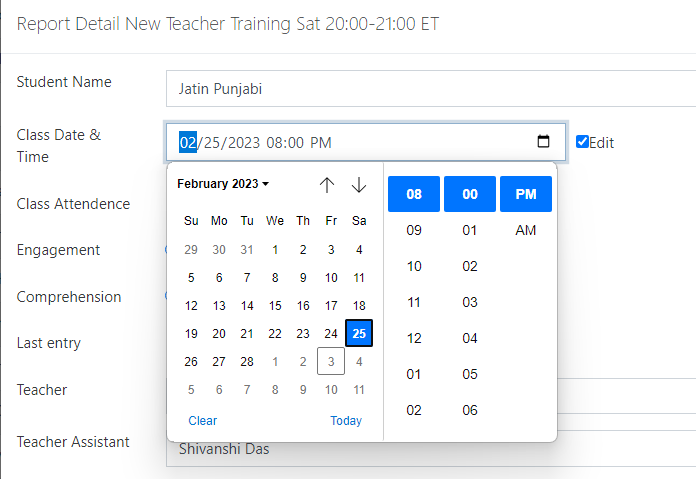Choose hour 09 in time picker
The height and width of the screenshot is (479, 696).
pyautogui.click(x=414, y=231)
